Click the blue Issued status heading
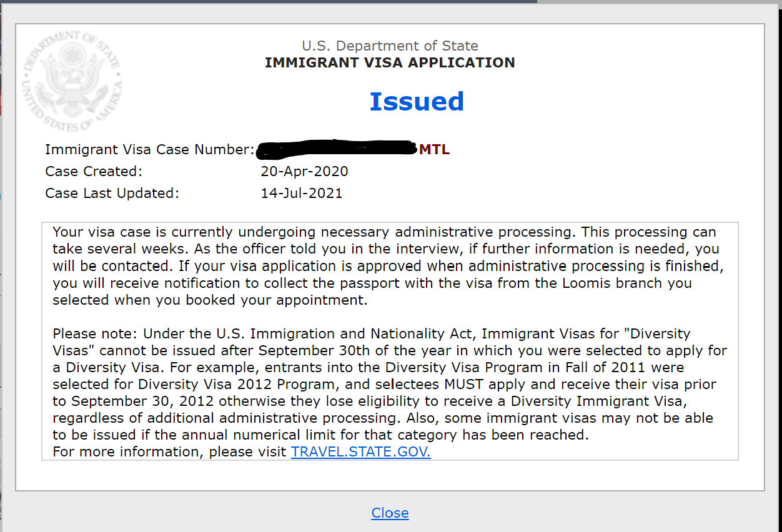This screenshot has width=782, height=532. click(x=417, y=101)
